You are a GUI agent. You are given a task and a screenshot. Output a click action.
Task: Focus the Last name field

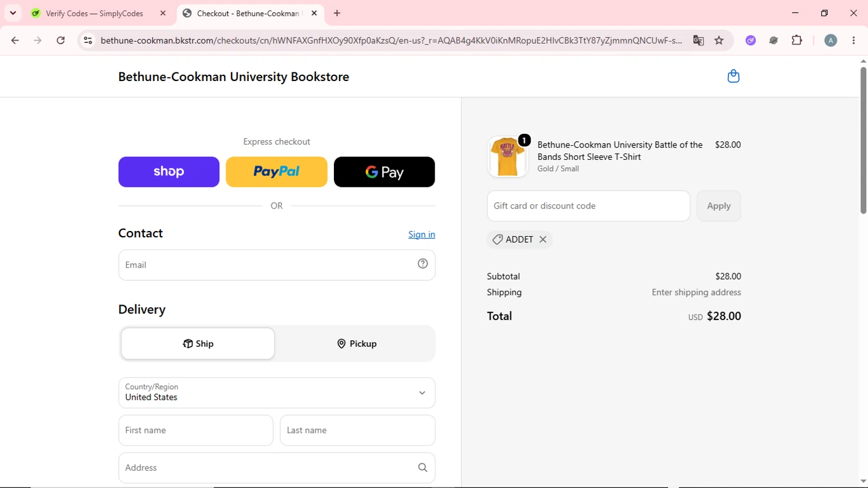[358, 430]
